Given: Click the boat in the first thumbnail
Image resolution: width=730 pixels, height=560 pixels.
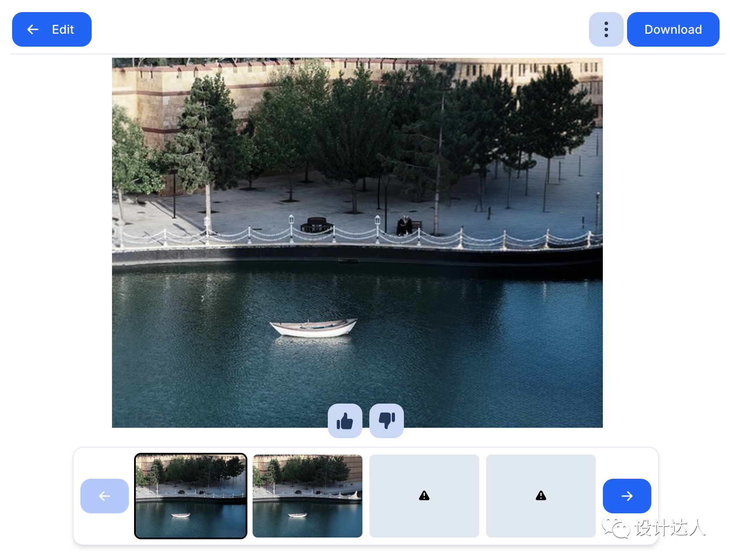Looking at the screenshot, I should [x=181, y=515].
